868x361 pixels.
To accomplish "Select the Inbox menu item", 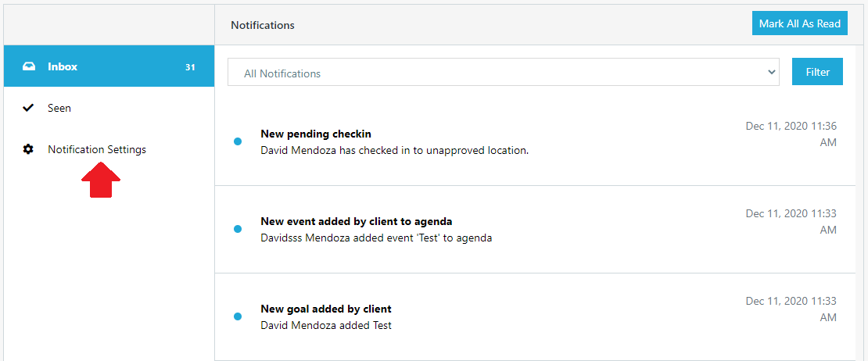I will tap(63, 66).
